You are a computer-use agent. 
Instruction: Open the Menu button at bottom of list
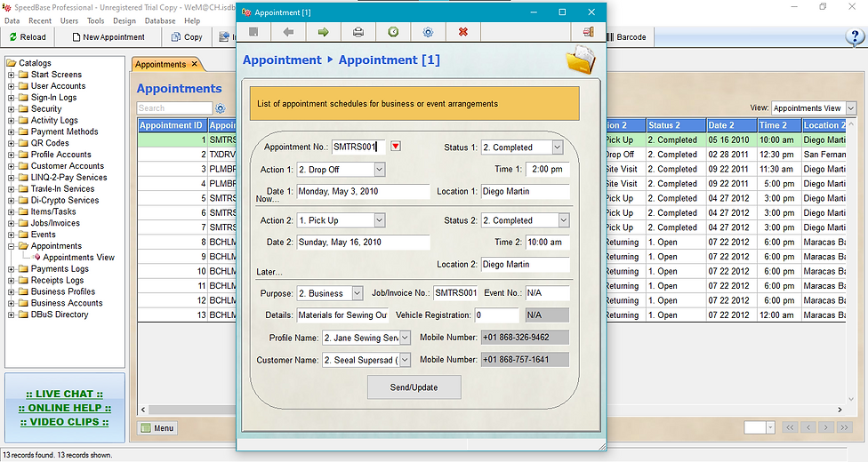[x=157, y=427]
